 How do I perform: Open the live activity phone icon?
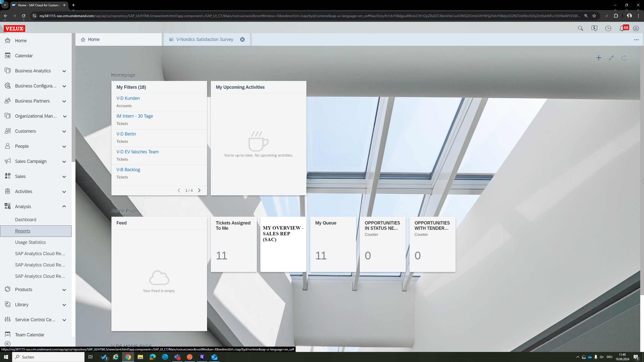(x=594, y=28)
